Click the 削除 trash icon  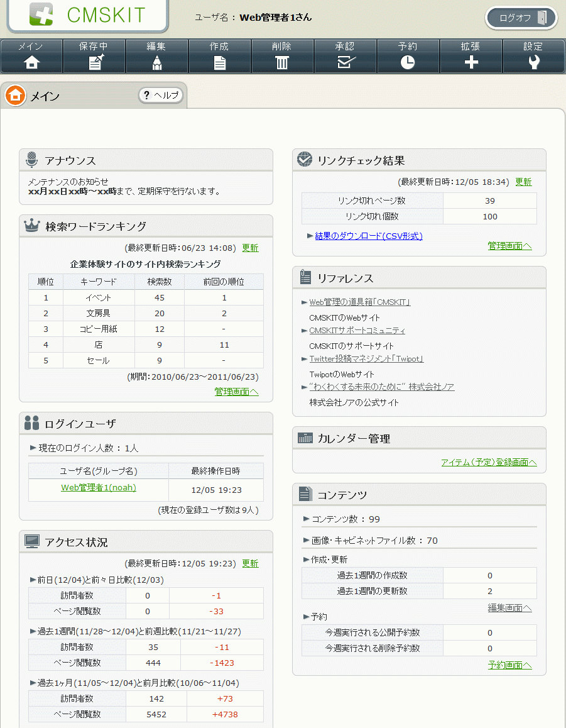(x=283, y=62)
